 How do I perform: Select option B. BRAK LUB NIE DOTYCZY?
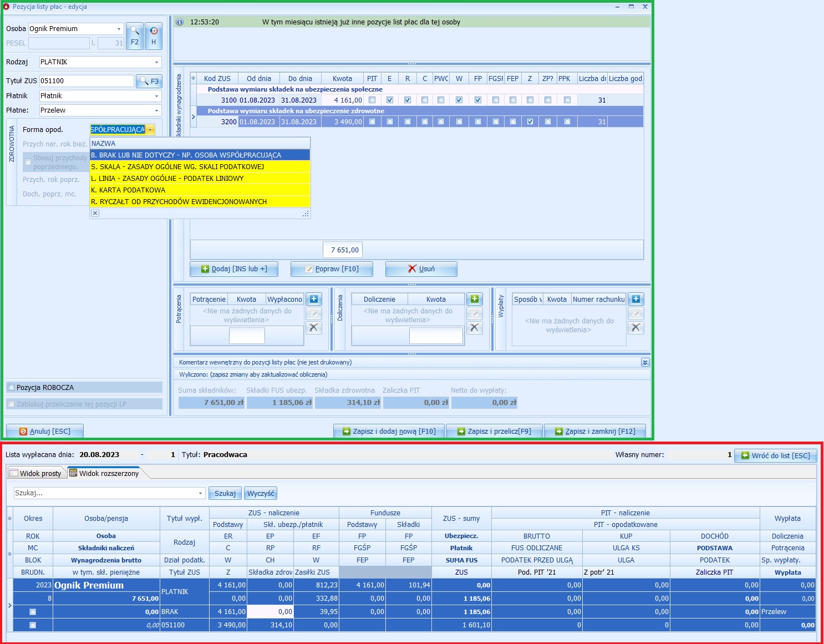click(x=200, y=155)
